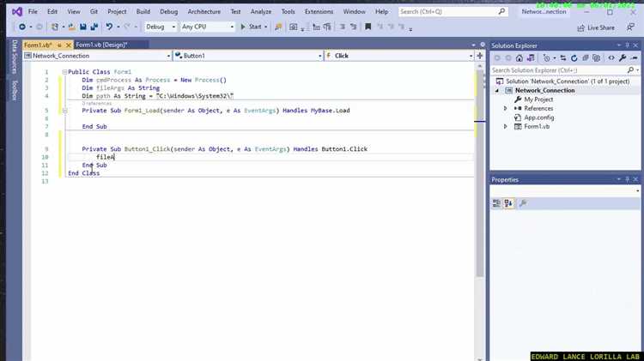This screenshot has height=361, width=644.
Task: Click the Property Pages wrench in Properties panel
Action: tap(523, 203)
